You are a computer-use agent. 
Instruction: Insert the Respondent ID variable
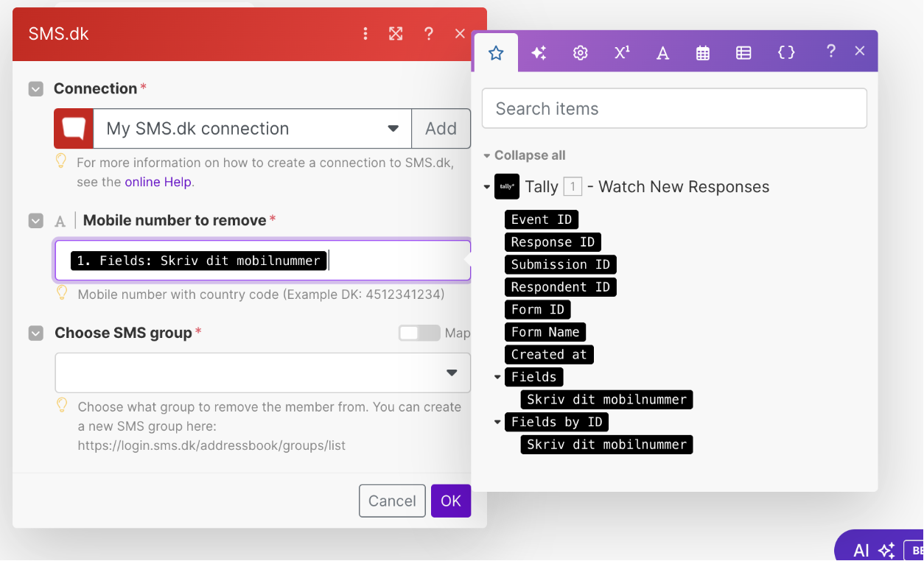[561, 287]
